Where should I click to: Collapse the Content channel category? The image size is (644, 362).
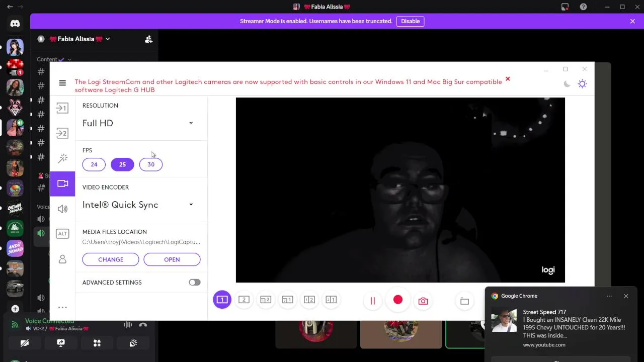coord(54,59)
